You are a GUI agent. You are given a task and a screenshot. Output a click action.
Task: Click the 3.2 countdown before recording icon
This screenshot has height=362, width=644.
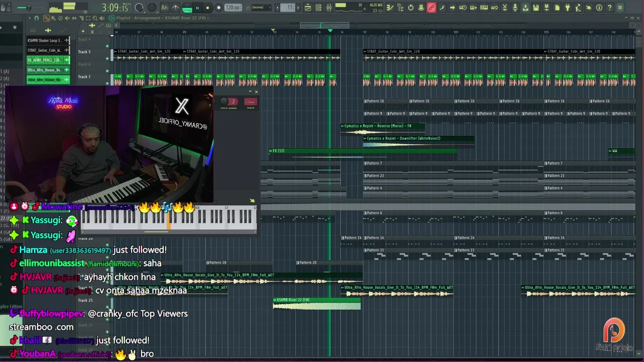pyautogui.click(x=165, y=8)
